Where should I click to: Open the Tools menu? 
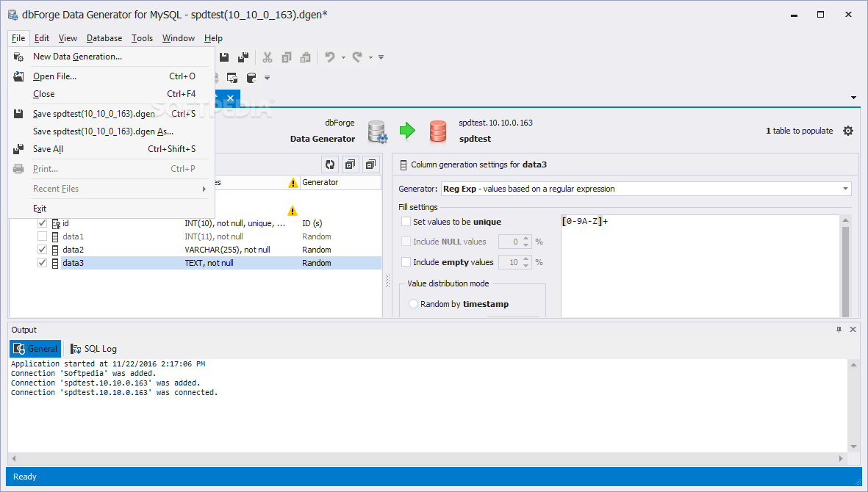point(142,38)
